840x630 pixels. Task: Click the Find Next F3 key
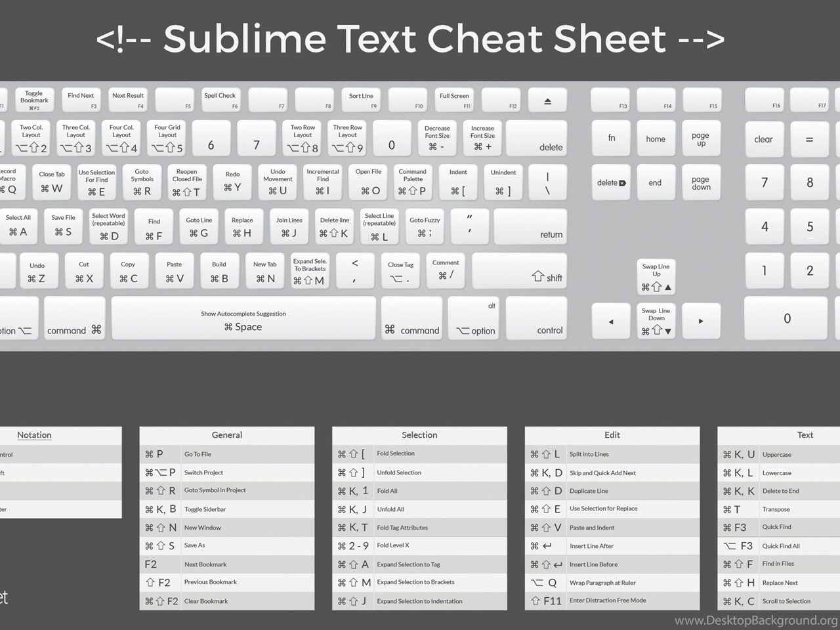tap(81, 100)
